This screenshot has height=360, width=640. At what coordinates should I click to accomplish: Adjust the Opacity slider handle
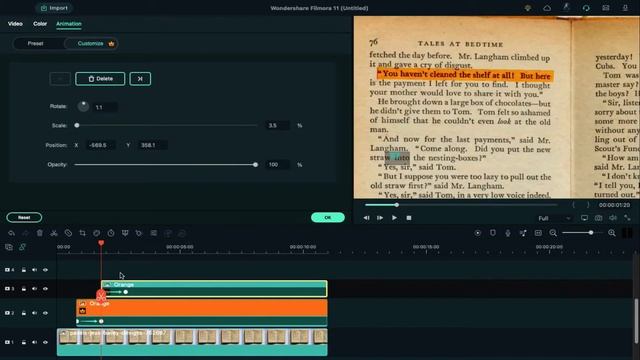(x=256, y=164)
